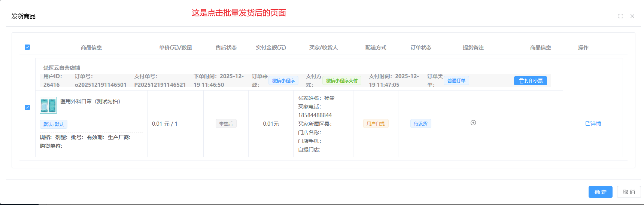644x205 pixels.
Task: Click the buyer phone 18584488844
Action: 315,115
